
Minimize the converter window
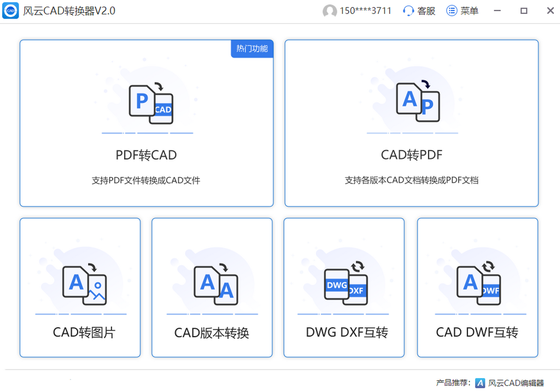click(497, 11)
